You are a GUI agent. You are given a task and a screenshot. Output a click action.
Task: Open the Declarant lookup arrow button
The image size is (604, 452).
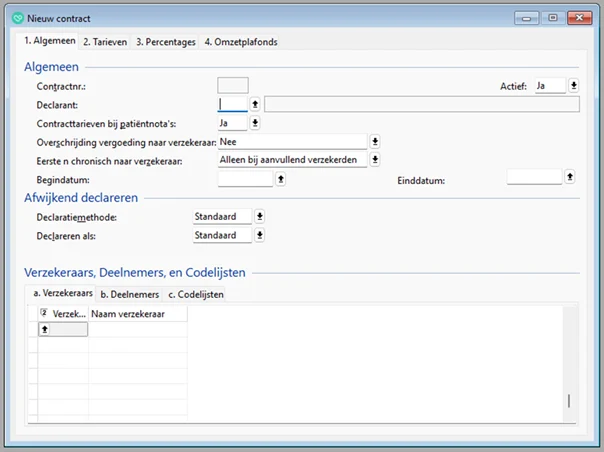point(255,103)
